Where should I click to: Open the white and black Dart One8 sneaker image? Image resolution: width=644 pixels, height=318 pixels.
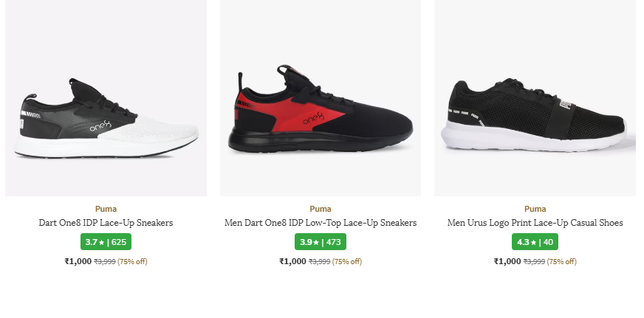coord(106,118)
